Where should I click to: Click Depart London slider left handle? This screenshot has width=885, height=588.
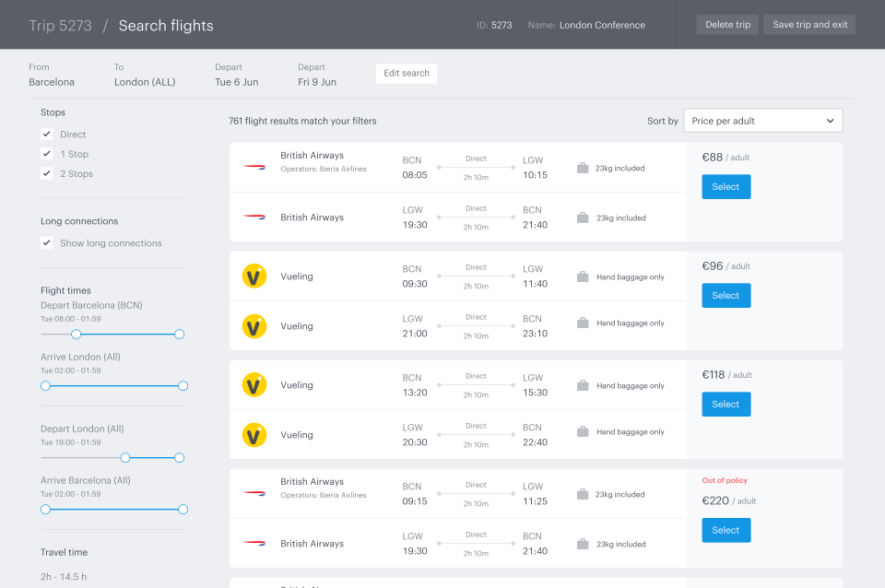coord(125,458)
